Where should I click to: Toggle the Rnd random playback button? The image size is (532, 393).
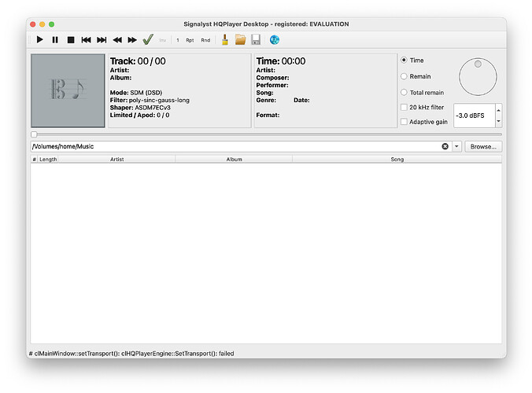[x=205, y=40]
